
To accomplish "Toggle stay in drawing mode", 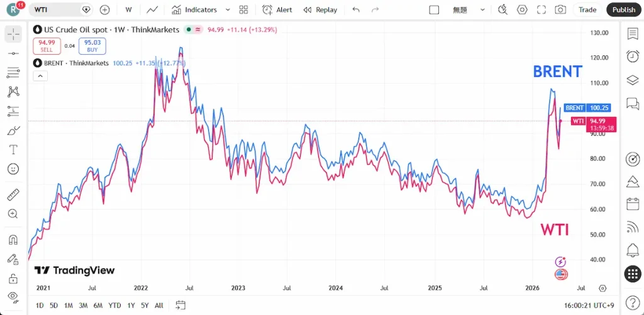I will tap(13, 259).
